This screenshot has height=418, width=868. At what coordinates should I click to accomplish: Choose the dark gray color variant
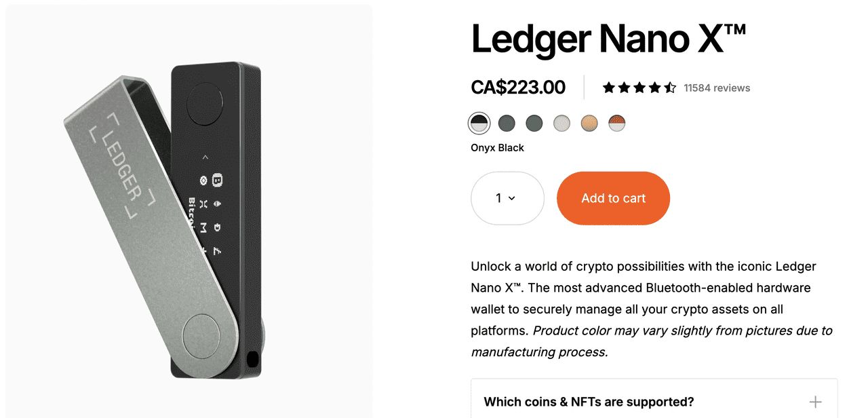tap(506, 123)
